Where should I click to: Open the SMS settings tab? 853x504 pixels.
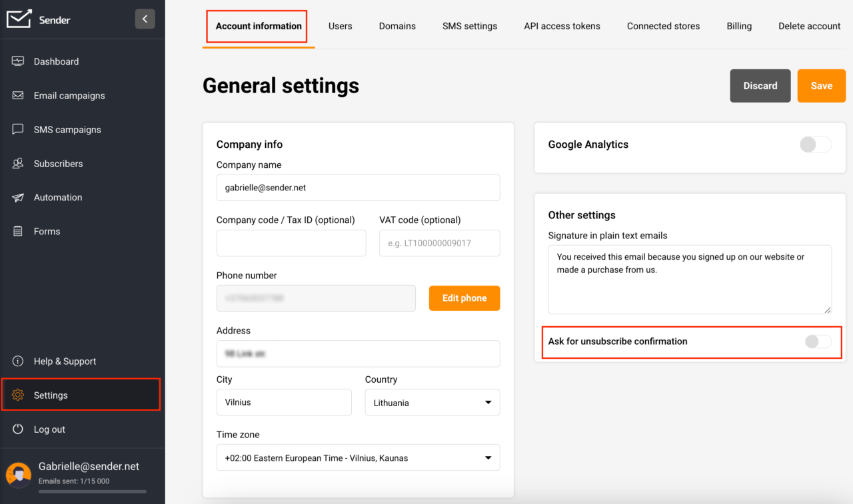coord(469,26)
